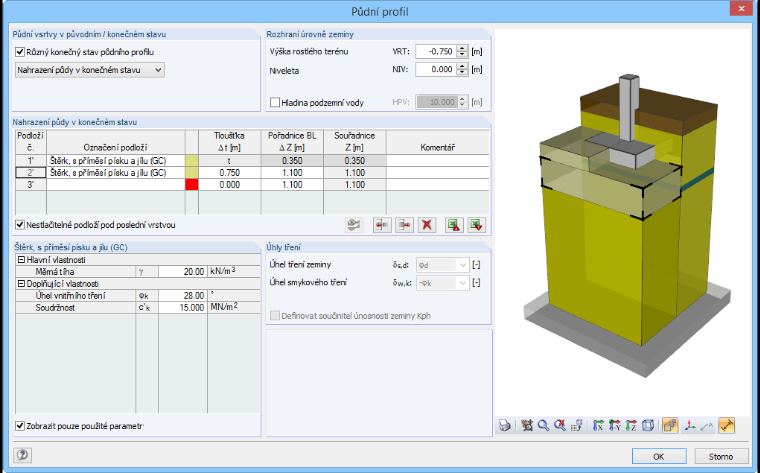The image size is (760, 473).
Task: Click the view settings icon beside the printer
Action: tap(527, 426)
